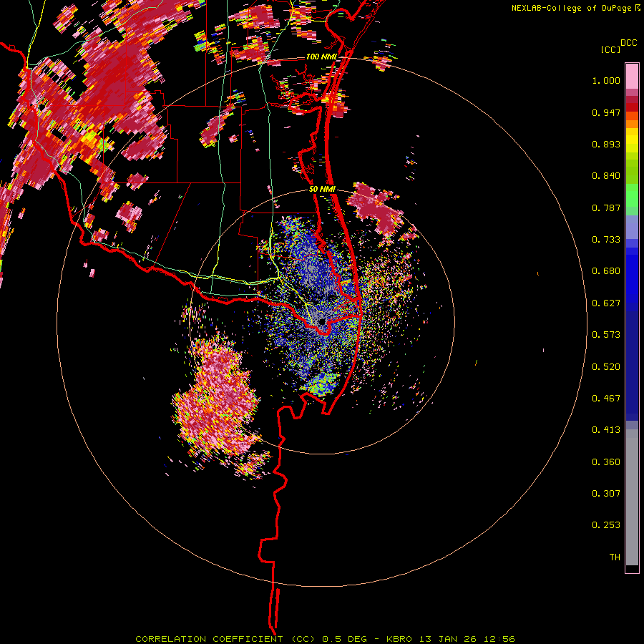The height and width of the screenshot is (644, 644).
Task: Select the 0.840 legend value
Action: 606,176
